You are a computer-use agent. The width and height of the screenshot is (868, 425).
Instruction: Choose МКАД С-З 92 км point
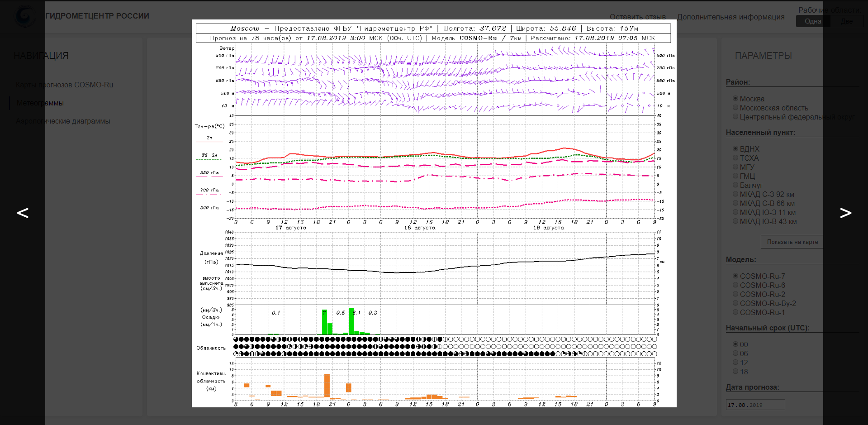point(735,194)
